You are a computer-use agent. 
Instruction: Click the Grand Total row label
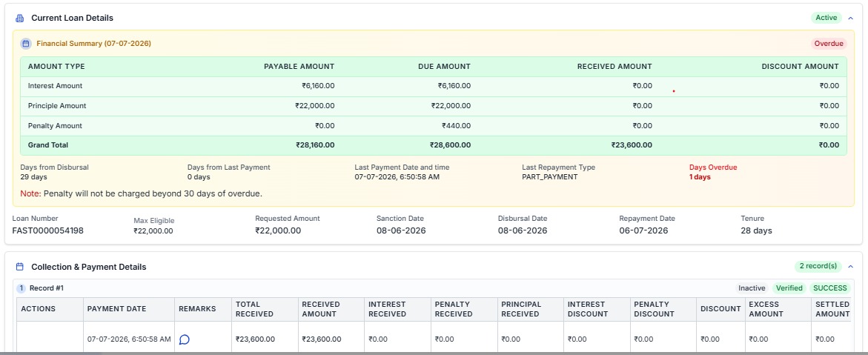click(x=48, y=145)
